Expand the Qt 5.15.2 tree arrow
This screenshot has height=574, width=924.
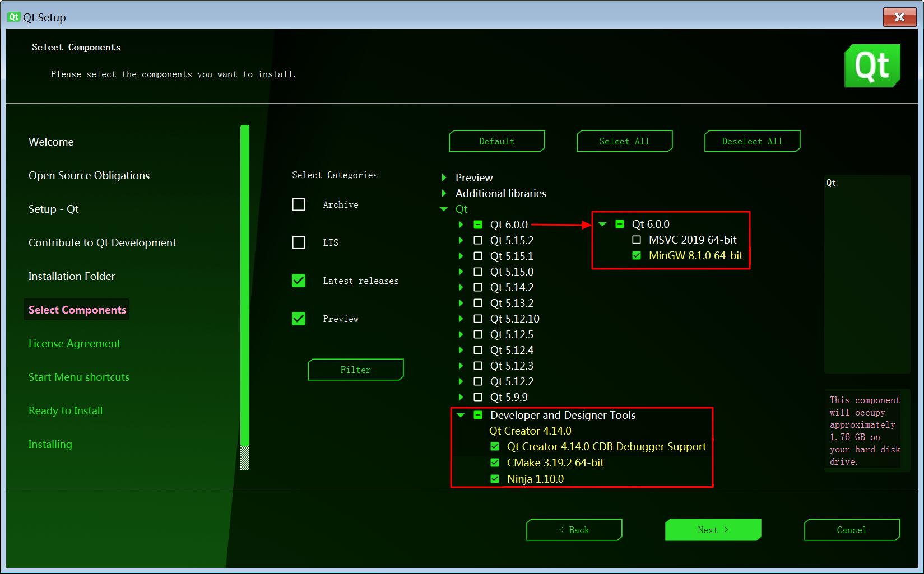point(461,240)
